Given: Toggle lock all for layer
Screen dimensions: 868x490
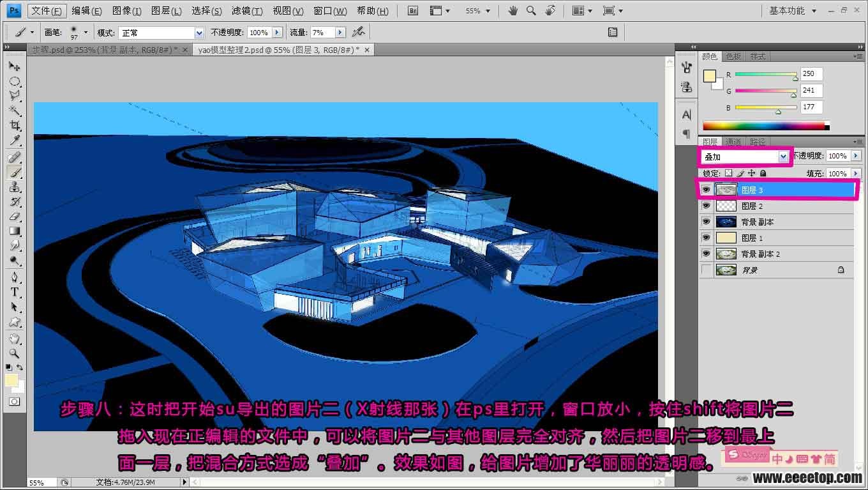Looking at the screenshot, I should pyautogui.click(x=763, y=173).
